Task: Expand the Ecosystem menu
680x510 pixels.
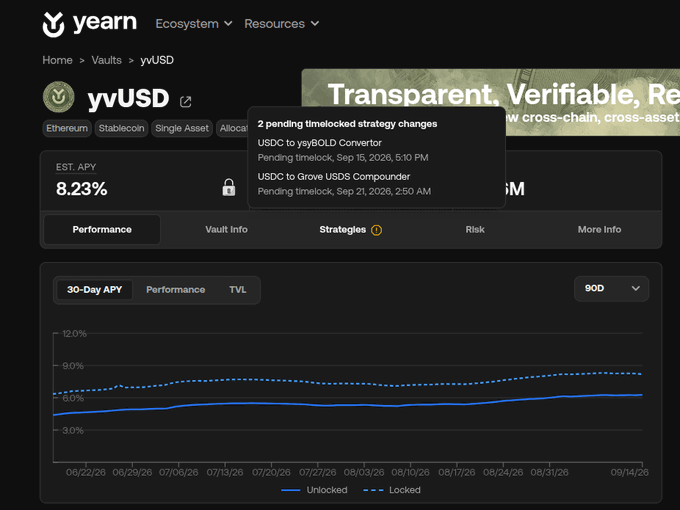Action: click(x=194, y=23)
